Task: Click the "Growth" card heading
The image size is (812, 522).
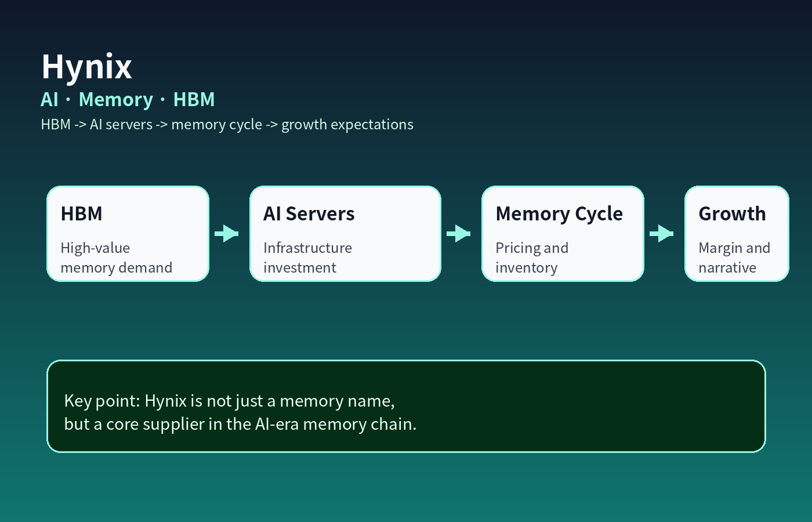Action: point(732,213)
